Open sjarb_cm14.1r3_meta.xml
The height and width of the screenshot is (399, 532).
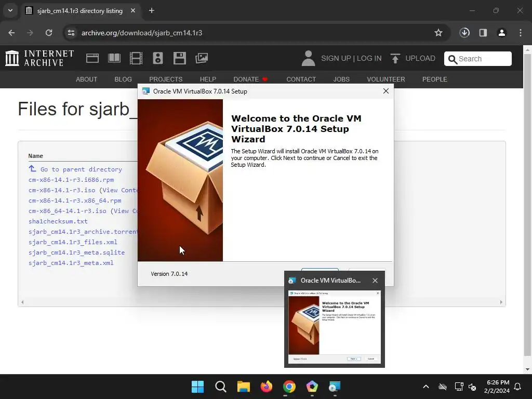tap(71, 263)
